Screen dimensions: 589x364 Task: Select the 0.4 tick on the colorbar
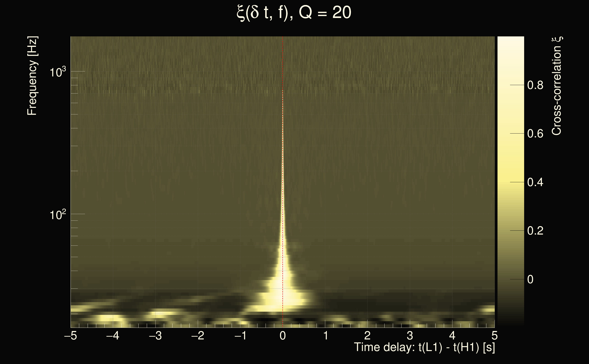pos(535,182)
